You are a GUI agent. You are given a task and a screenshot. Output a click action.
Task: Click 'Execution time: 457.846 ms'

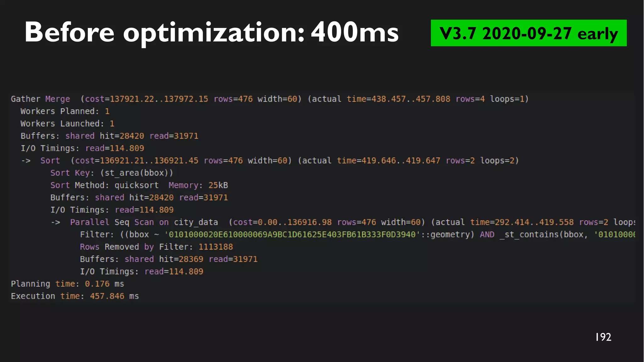point(75,296)
